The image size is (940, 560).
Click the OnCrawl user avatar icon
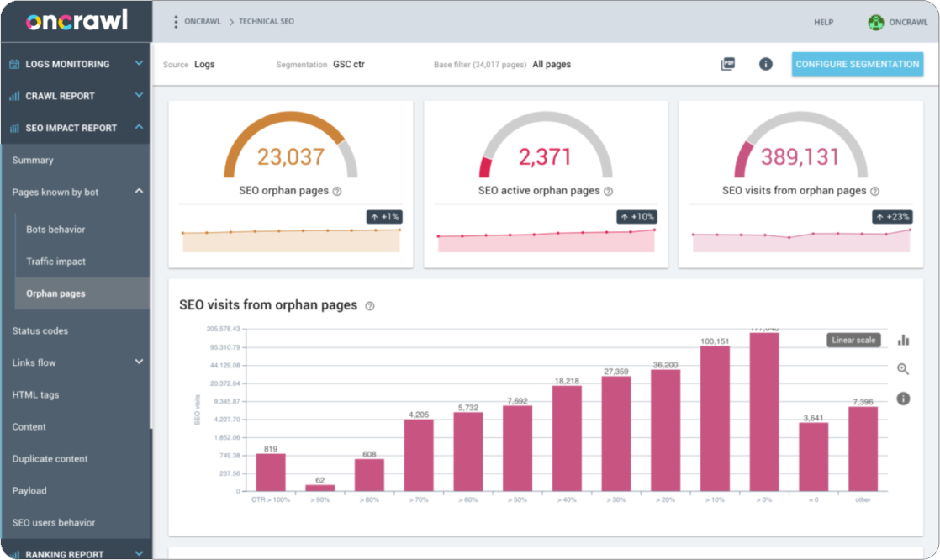click(x=876, y=23)
